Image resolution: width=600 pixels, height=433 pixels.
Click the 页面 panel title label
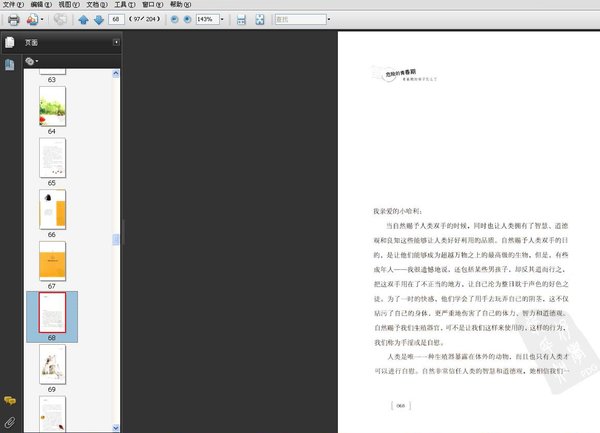point(31,42)
